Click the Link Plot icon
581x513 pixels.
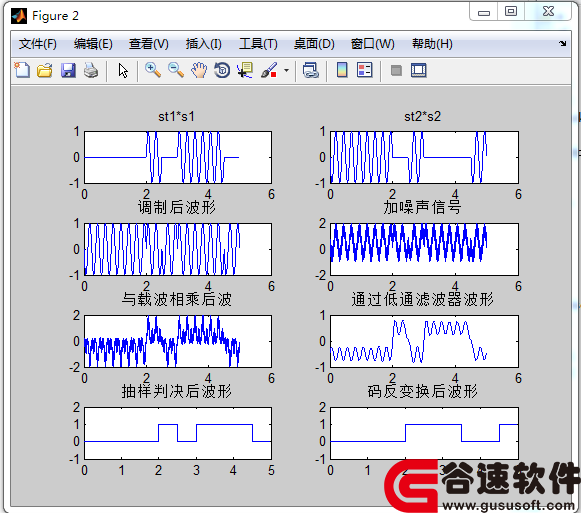(x=311, y=70)
